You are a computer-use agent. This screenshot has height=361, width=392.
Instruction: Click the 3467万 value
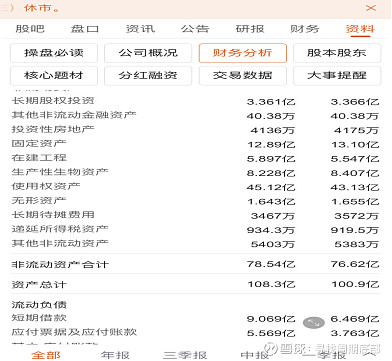(x=273, y=216)
